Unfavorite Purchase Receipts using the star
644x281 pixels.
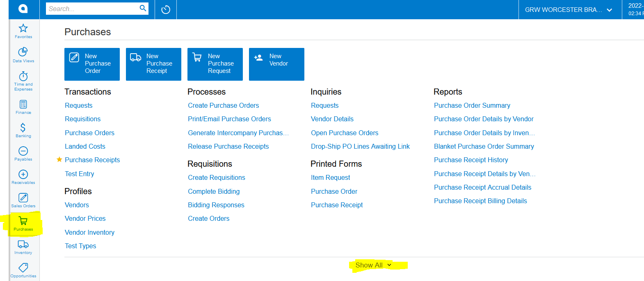(x=59, y=160)
